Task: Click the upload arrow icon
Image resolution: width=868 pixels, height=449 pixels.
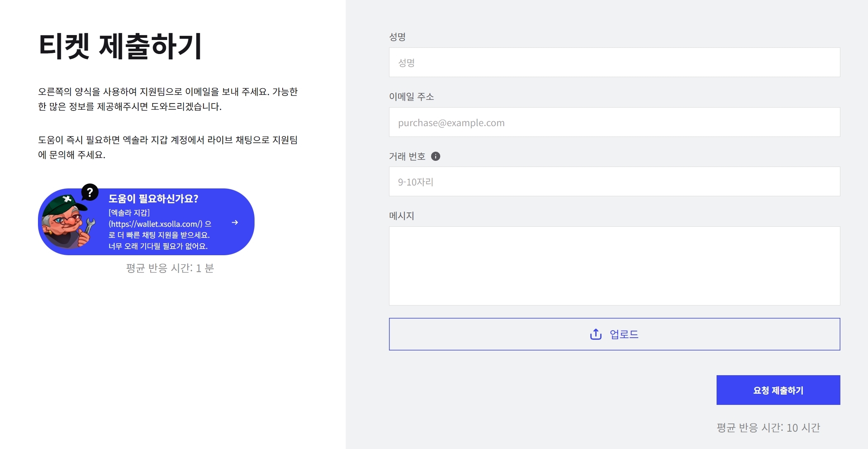Action: tap(596, 334)
